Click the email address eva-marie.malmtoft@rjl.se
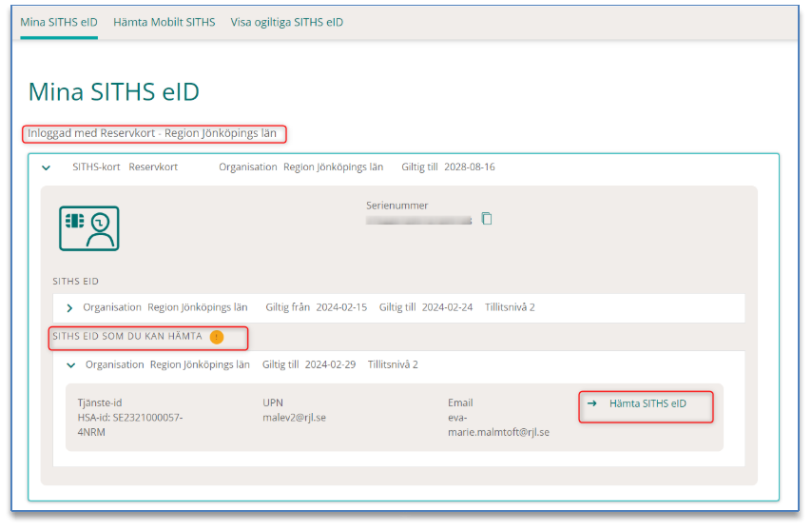Screen dimensions: 812x530 [x=498, y=424]
